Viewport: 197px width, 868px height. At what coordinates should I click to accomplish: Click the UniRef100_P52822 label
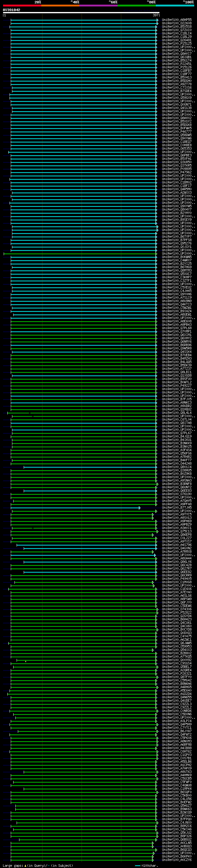click(x=177, y=612)
